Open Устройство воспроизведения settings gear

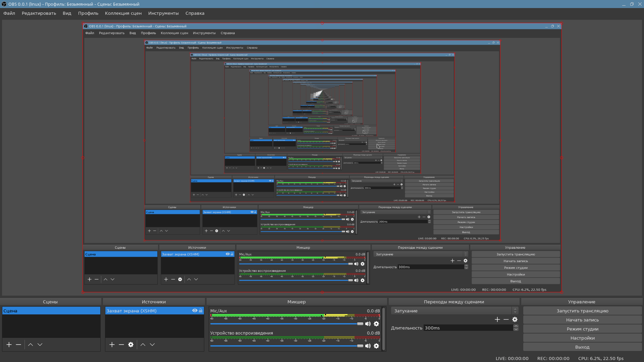tap(376, 346)
